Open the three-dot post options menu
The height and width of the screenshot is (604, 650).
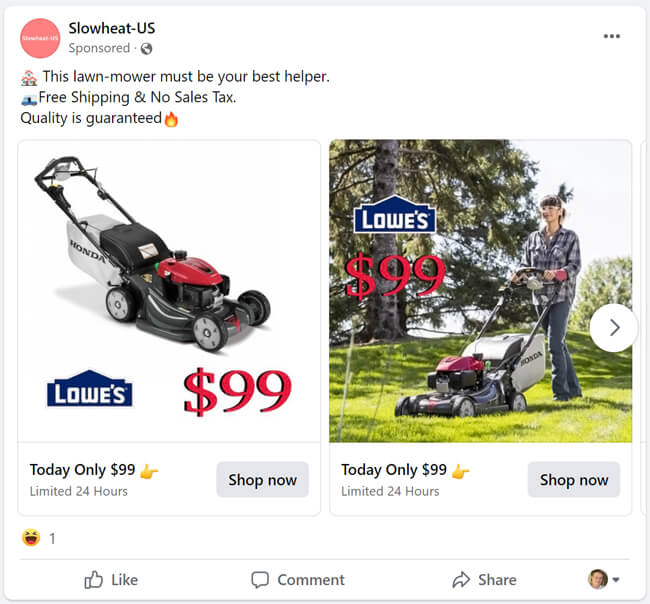click(x=611, y=36)
